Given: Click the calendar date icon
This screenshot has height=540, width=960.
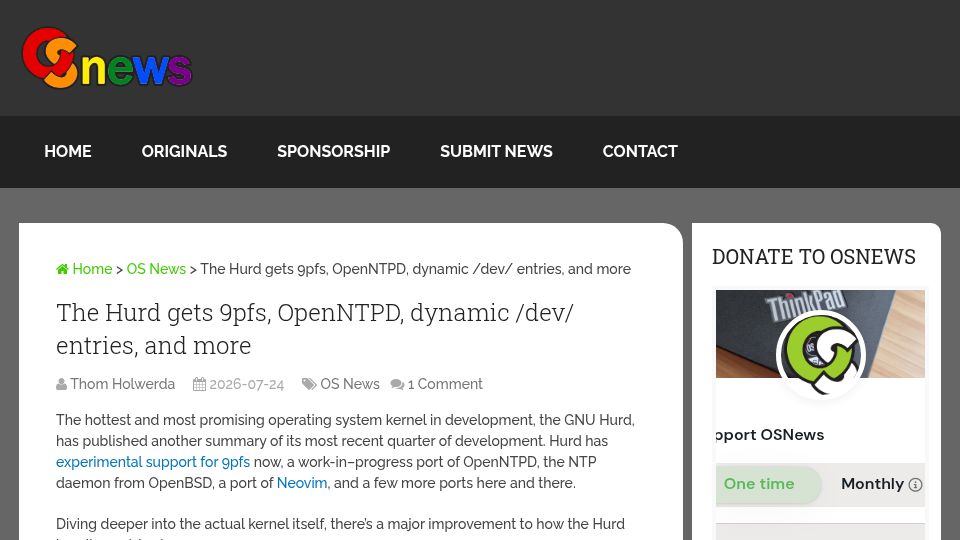Looking at the screenshot, I should tap(200, 384).
